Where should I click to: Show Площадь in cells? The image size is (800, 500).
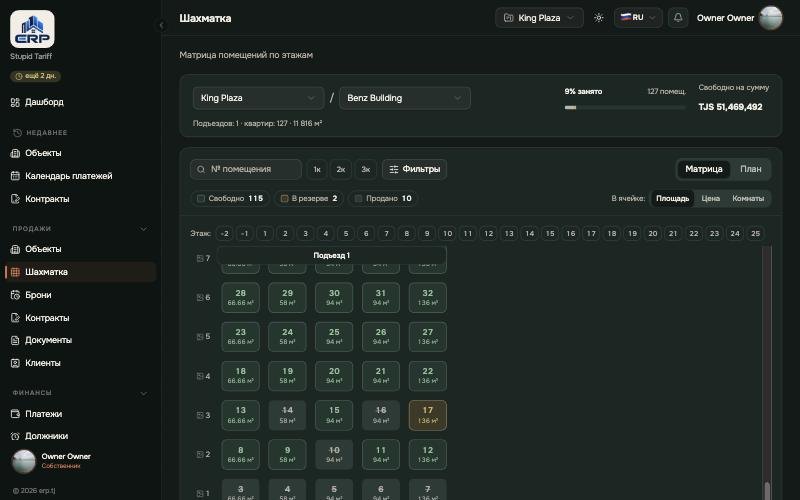[x=672, y=198]
